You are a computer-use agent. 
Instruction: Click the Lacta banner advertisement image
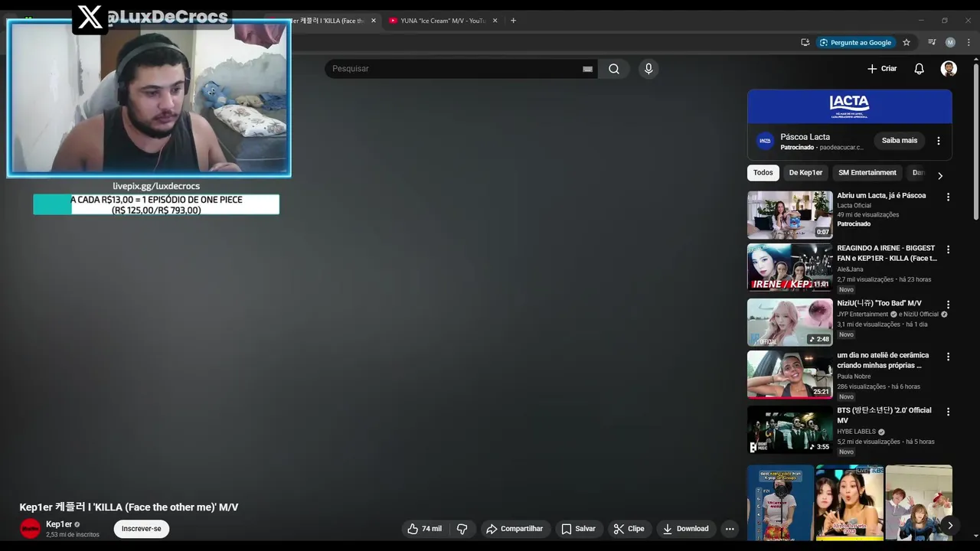click(x=850, y=106)
